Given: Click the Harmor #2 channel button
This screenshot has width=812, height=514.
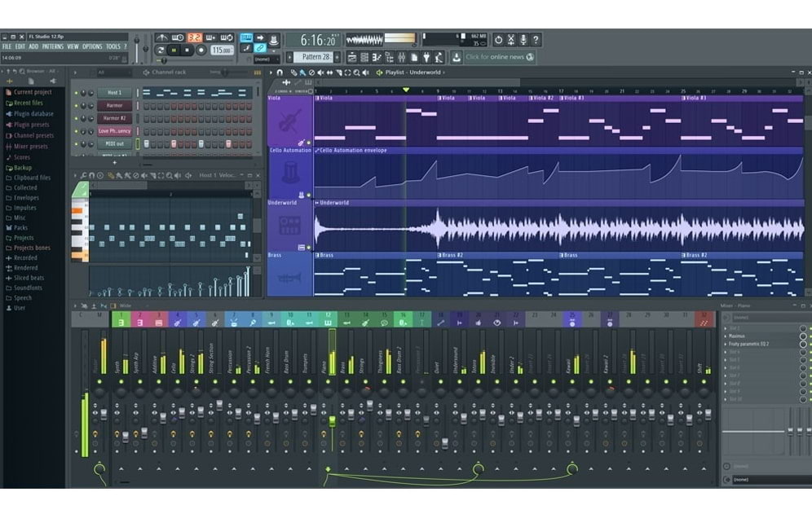Looking at the screenshot, I should click(x=114, y=118).
